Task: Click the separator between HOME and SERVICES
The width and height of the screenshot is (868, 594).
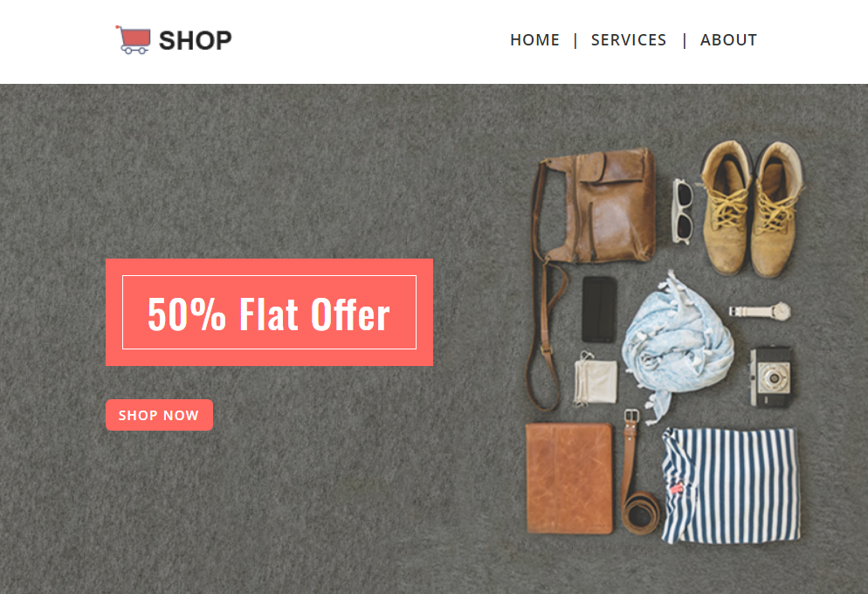Action: point(575,40)
